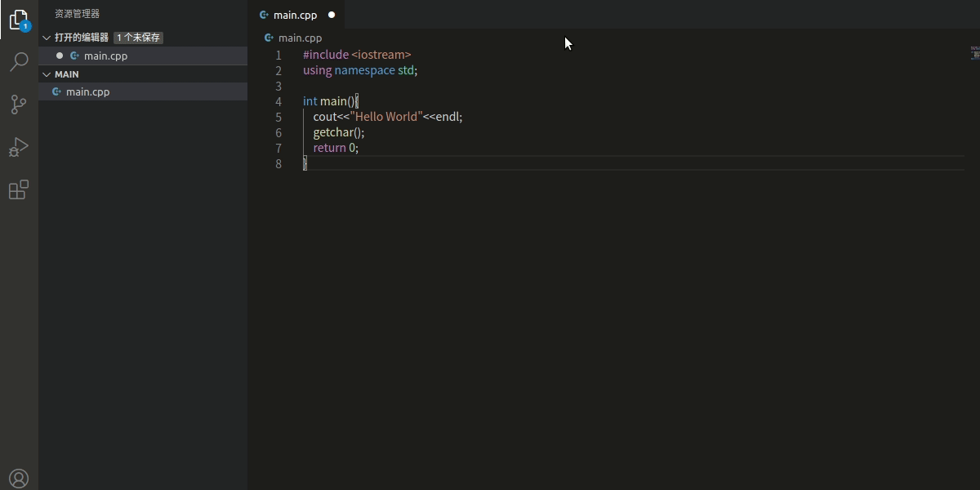Collapse the 打开的编辑器 section

(x=47, y=38)
